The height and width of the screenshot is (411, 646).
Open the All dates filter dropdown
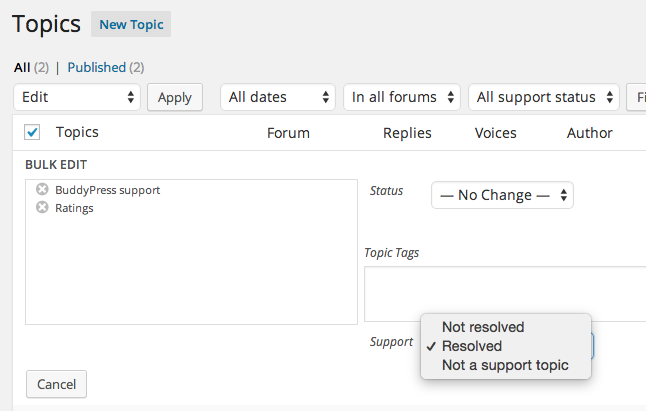click(278, 97)
